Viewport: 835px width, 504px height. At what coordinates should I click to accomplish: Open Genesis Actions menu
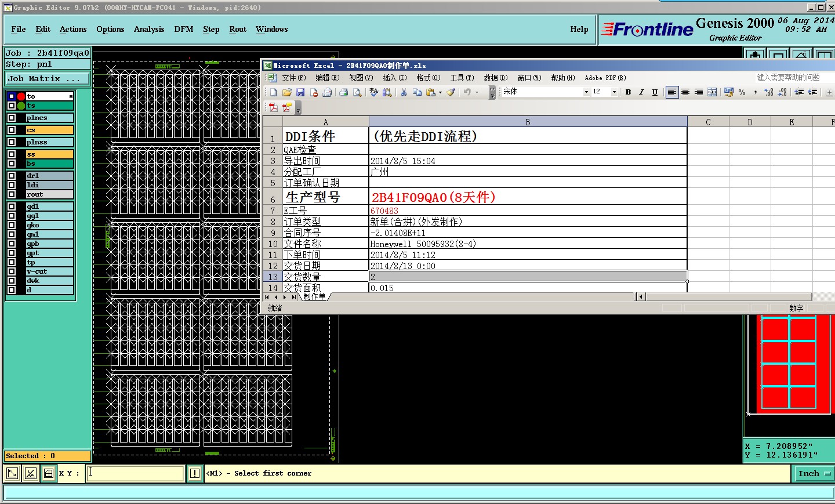(x=73, y=29)
